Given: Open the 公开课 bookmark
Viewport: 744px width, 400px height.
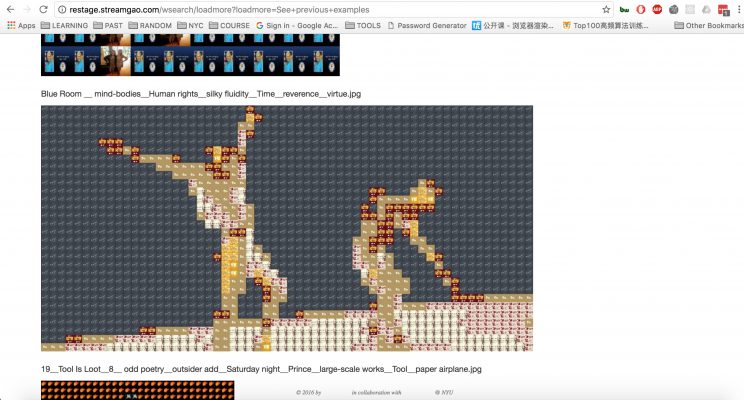Looking at the screenshot, I should coord(513,26).
